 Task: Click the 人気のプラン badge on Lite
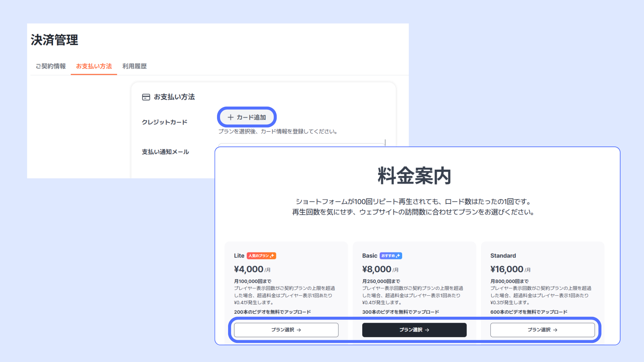(x=261, y=256)
